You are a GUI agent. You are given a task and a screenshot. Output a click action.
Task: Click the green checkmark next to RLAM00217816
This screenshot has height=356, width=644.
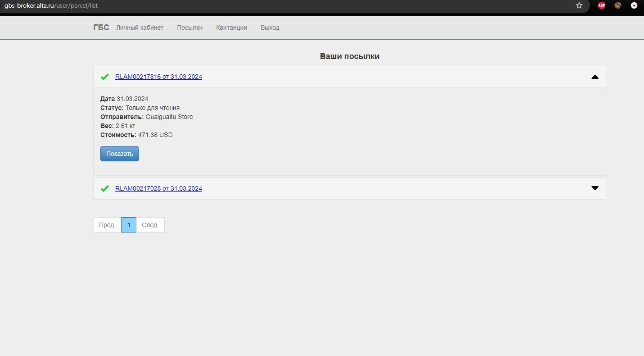pyautogui.click(x=104, y=77)
